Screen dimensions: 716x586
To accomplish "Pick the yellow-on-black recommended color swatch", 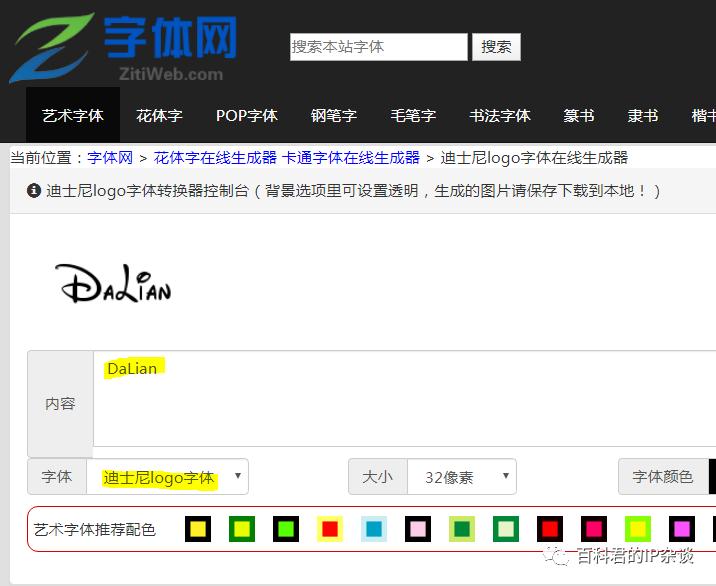I will [x=198, y=529].
